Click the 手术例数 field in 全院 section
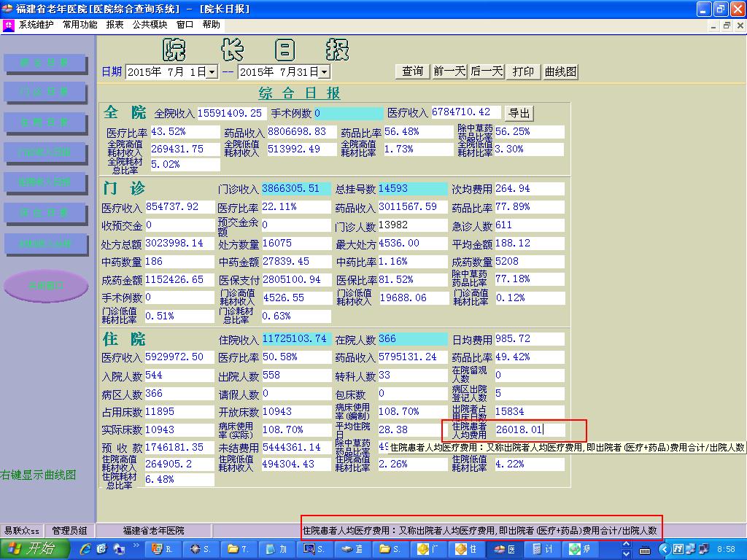Image resolution: width=747 pixels, height=560 pixels. point(348,113)
